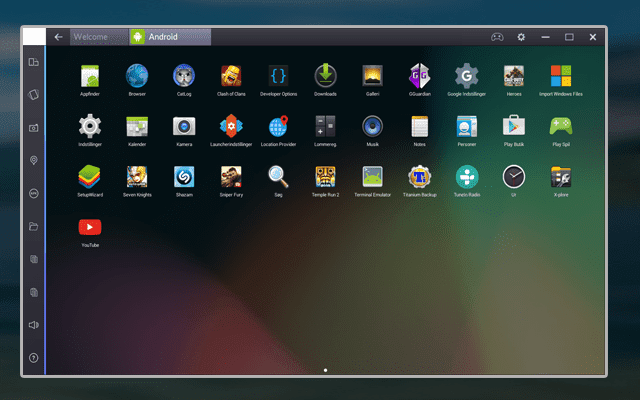Launch the Heroes game
This screenshot has width=640, height=400.
(514, 76)
